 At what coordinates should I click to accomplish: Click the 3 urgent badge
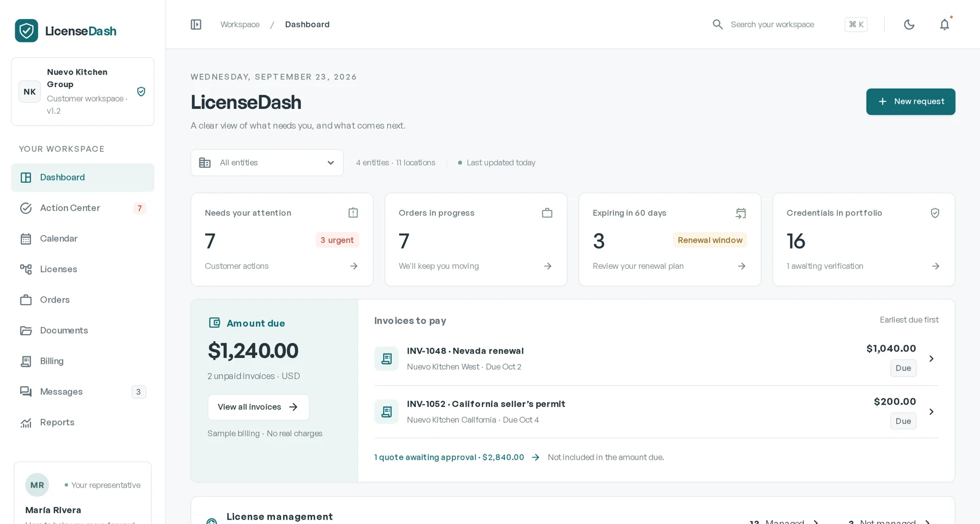pyautogui.click(x=337, y=240)
